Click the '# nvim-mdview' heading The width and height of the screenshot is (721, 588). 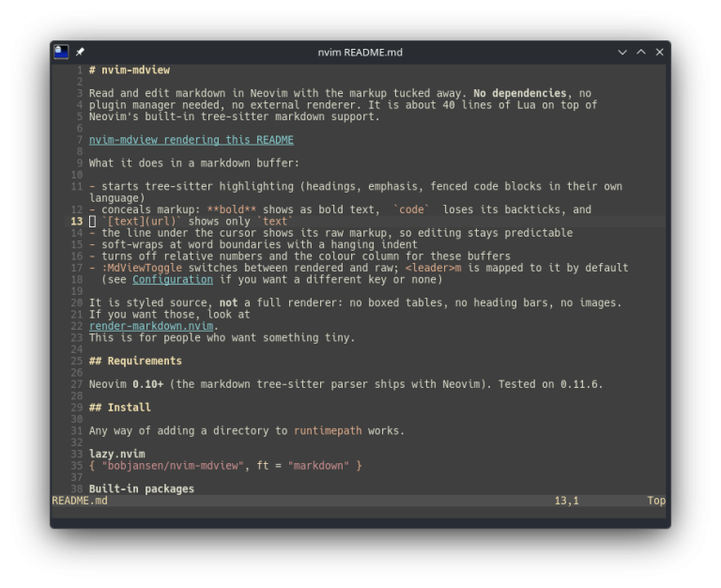point(130,70)
